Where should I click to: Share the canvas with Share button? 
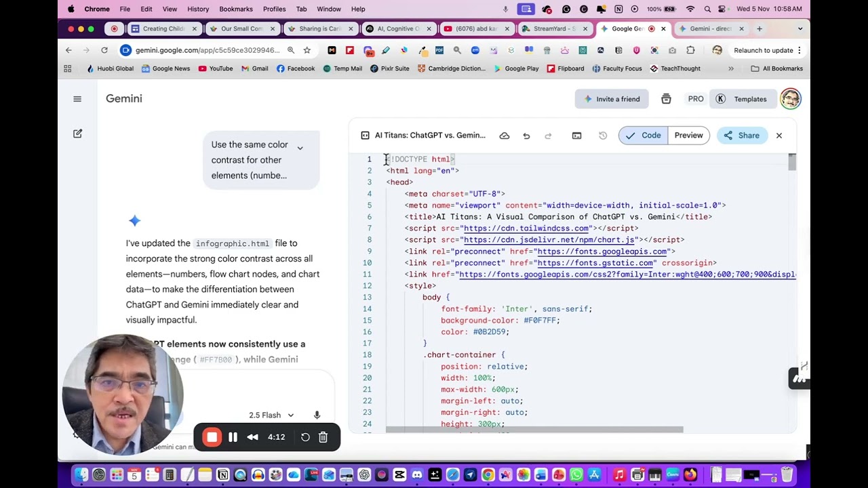coord(741,136)
